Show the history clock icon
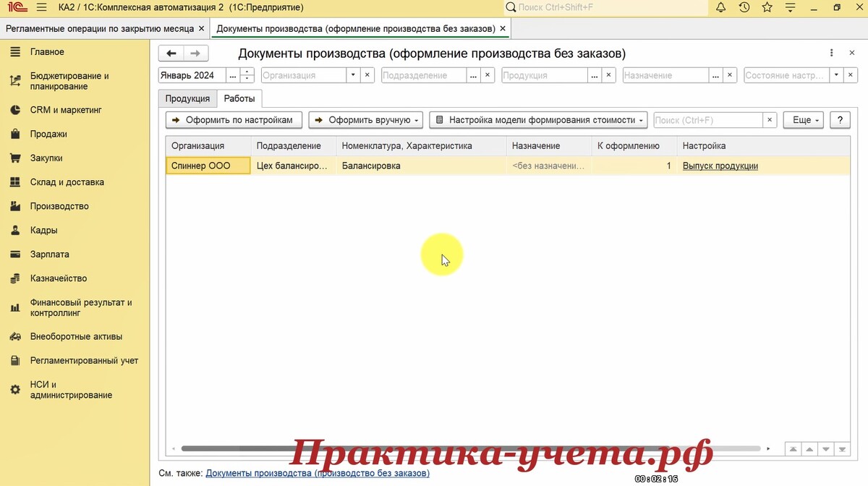 744,7
